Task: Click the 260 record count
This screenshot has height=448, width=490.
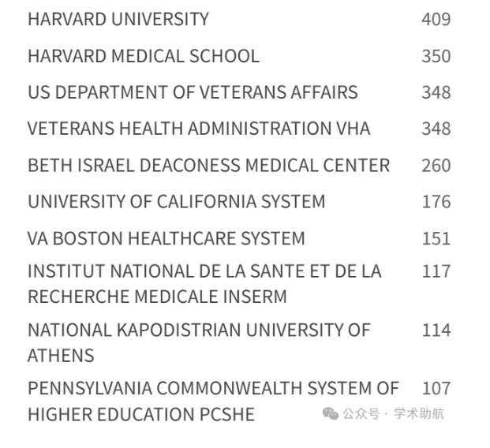Action: coord(436,166)
